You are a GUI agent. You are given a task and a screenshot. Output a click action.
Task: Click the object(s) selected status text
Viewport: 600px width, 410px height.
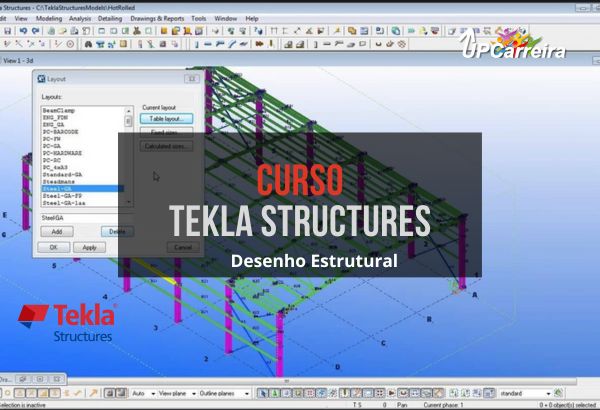coord(567,405)
